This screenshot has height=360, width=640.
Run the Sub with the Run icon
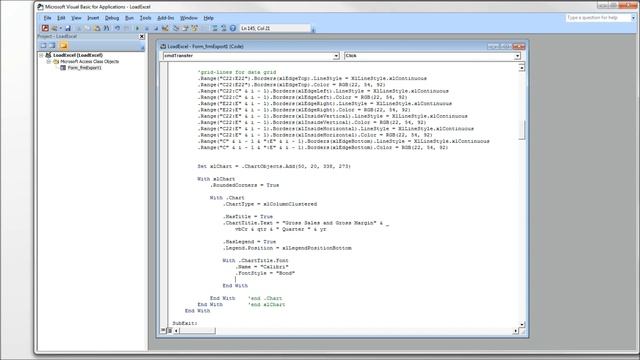click(137, 28)
